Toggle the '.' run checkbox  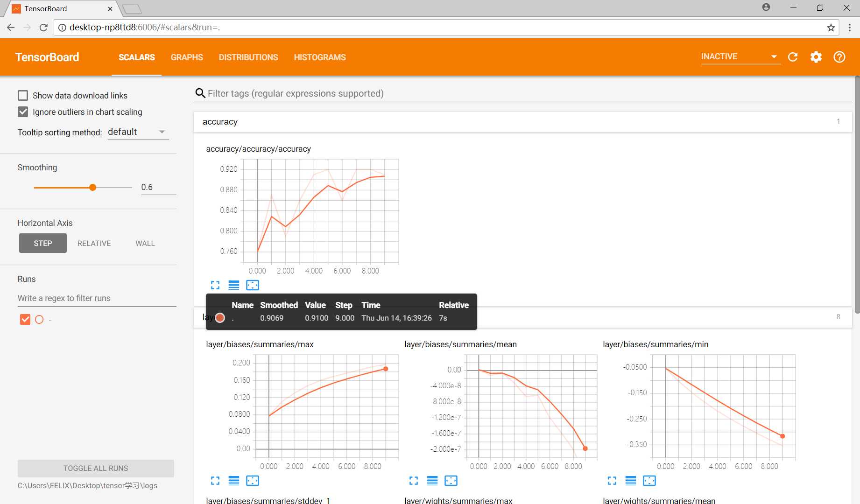tap(25, 319)
